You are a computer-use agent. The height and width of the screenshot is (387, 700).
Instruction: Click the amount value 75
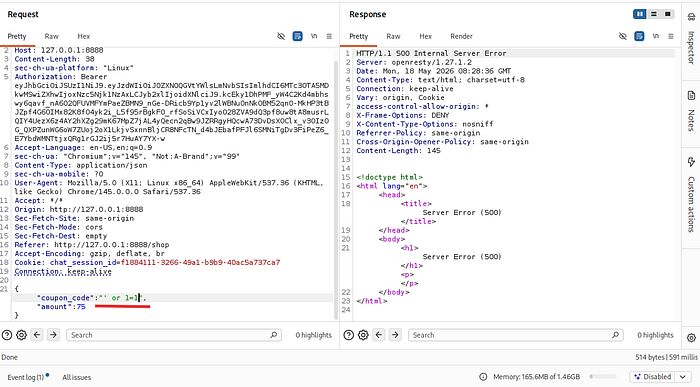(x=81, y=307)
